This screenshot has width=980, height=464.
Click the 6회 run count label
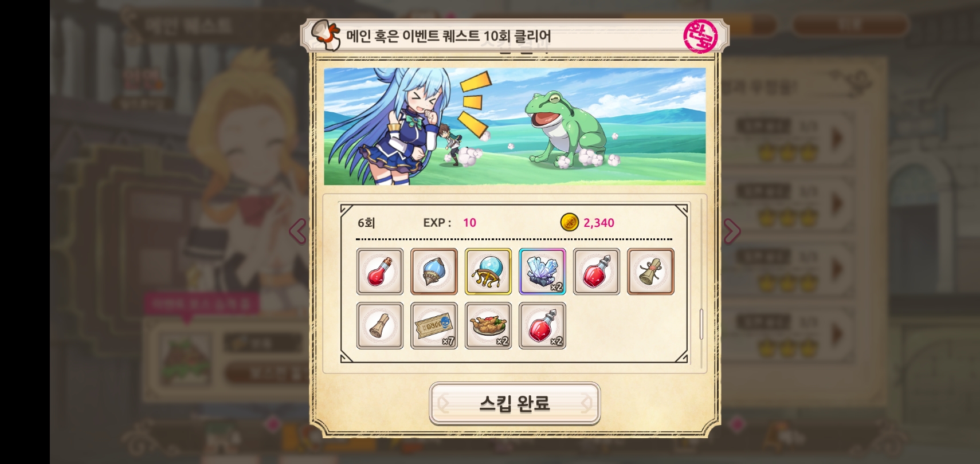click(366, 223)
